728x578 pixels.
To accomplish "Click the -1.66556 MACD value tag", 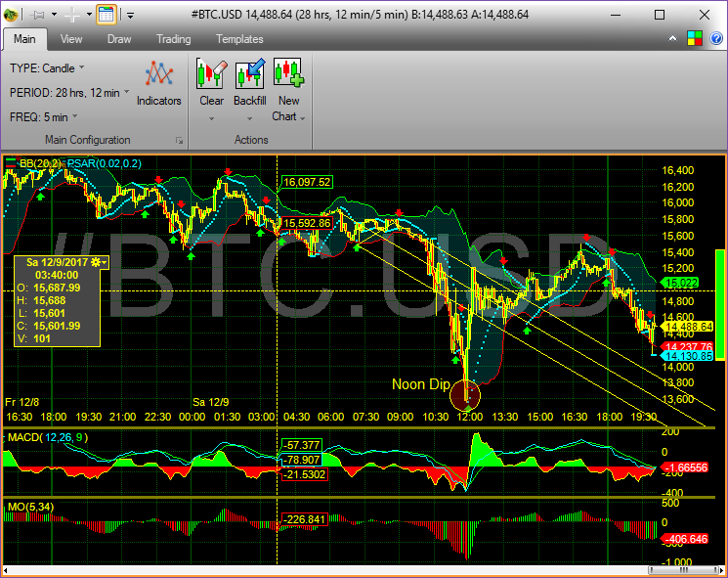I will [x=684, y=467].
